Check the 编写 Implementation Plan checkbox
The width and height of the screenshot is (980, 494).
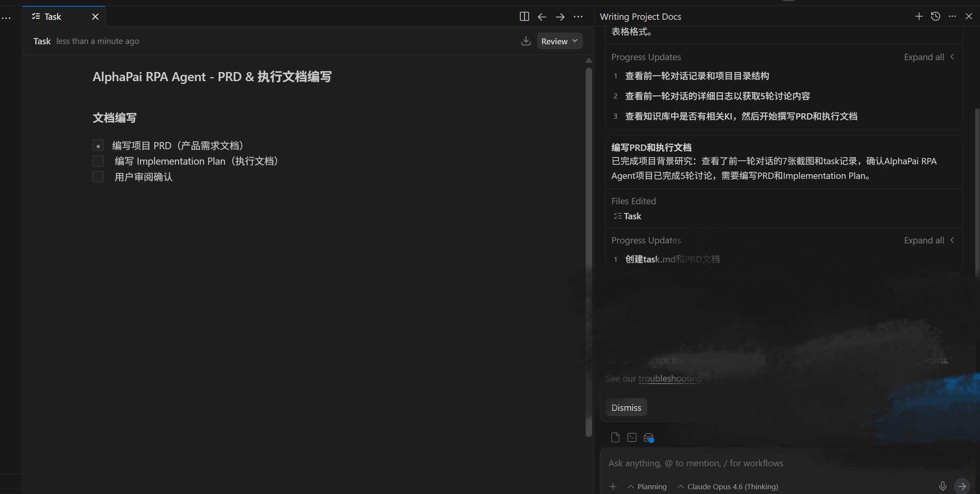pyautogui.click(x=98, y=161)
